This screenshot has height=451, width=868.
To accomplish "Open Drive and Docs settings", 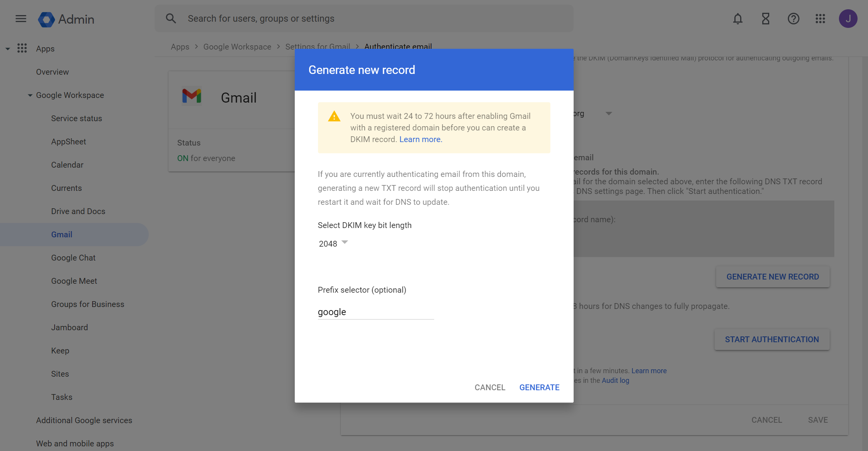I will point(78,211).
